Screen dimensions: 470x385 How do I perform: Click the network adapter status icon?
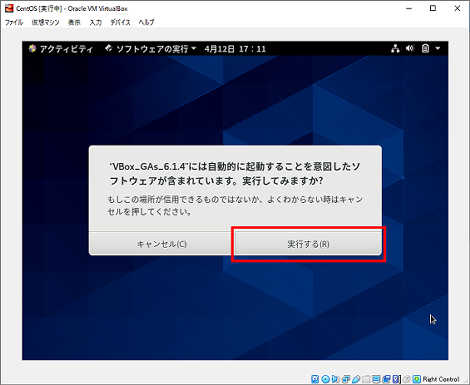[x=346, y=379]
